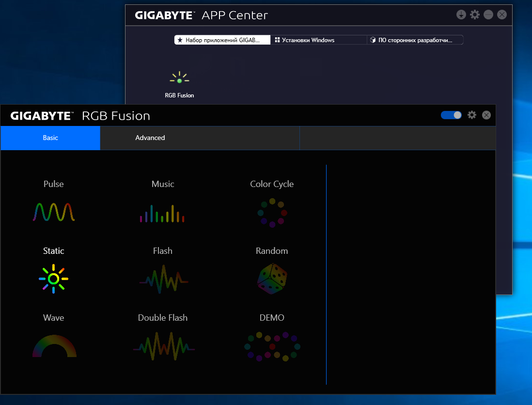Select the Color Cycle effect icon
The width and height of the screenshot is (532, 405).
pyautogui.click(x=272, y=213)
